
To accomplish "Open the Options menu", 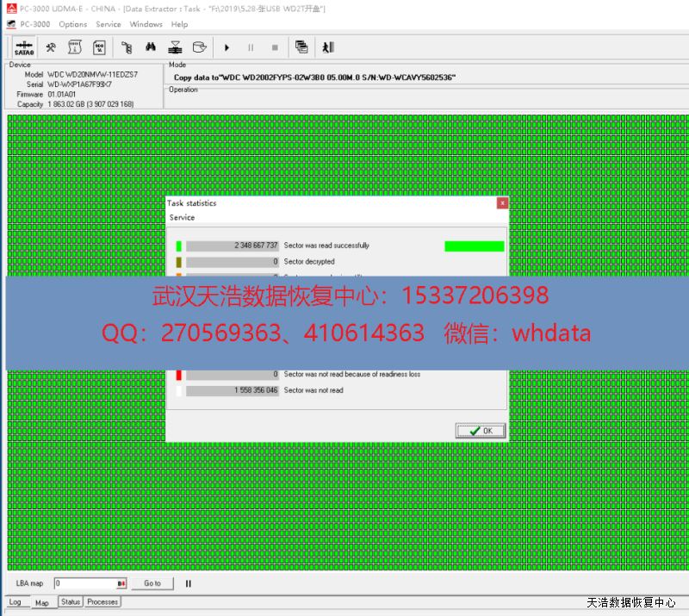I will tap(73, 24).
